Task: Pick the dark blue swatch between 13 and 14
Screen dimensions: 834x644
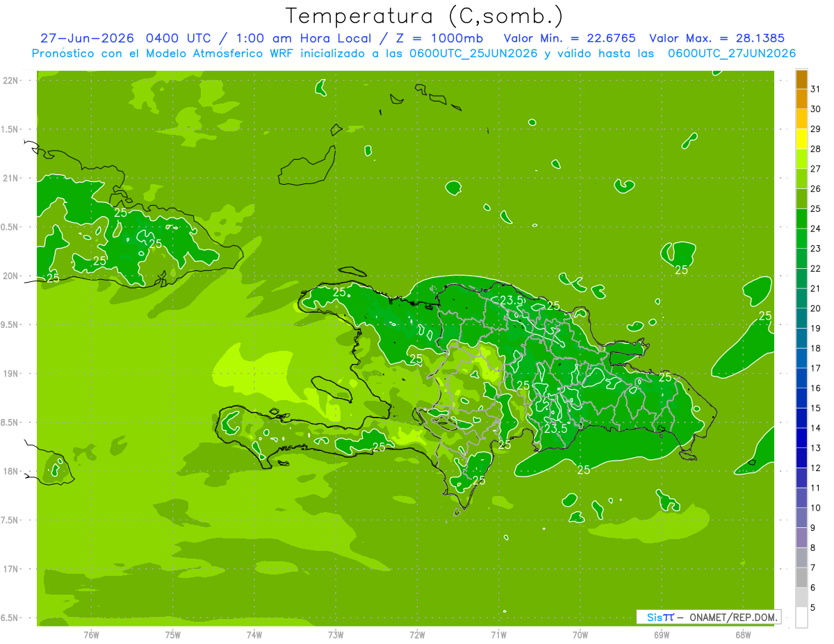Action: pyautogui.click(x=801, y=438)
